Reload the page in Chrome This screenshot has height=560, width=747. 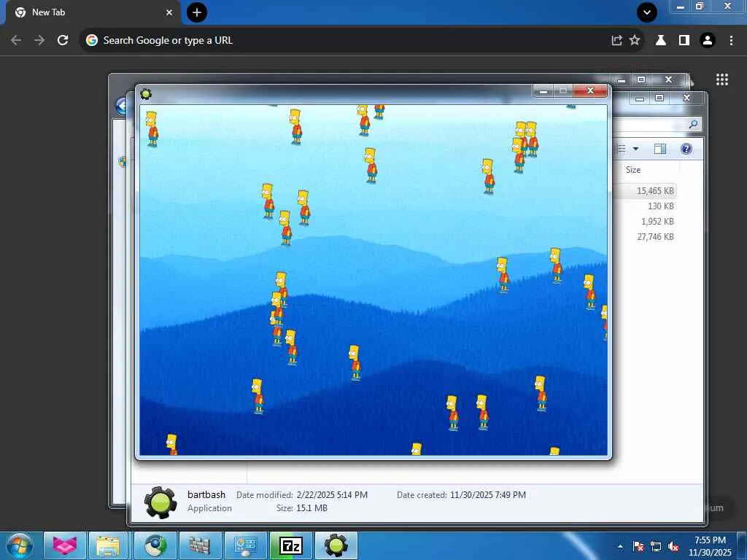click(63, 41)
